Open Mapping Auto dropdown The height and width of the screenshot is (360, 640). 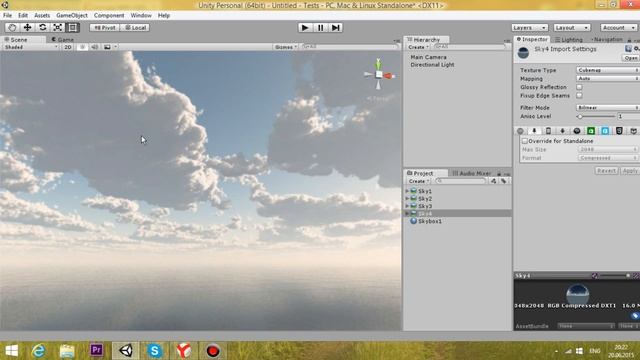[x=608, y=78]
